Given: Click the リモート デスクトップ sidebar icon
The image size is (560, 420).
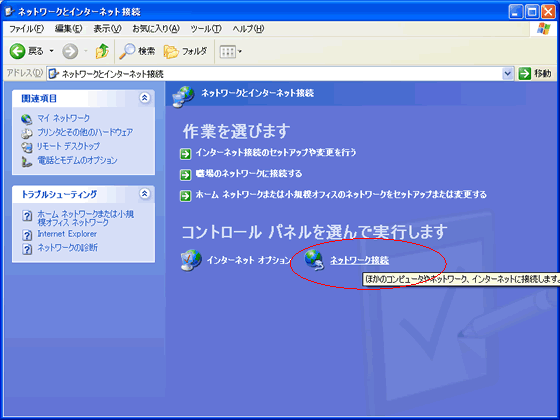Looking at the screenshot, I should [x=26, y=147].
